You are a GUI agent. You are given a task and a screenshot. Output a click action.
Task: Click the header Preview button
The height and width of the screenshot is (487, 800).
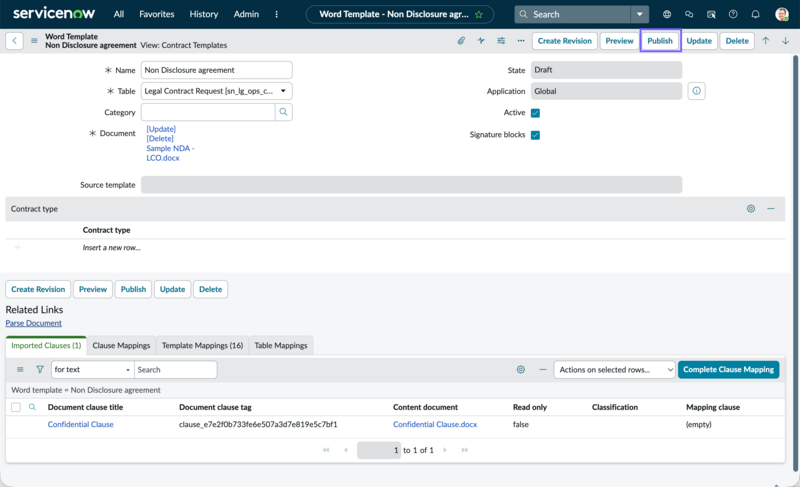pyautogui.click(x=619, y=41)
